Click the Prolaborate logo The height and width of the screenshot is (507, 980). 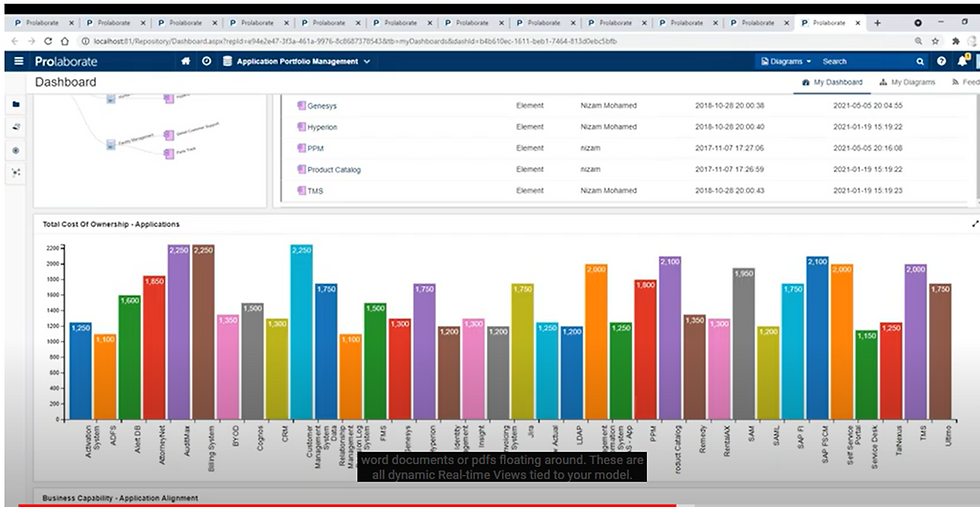point(66,61)
